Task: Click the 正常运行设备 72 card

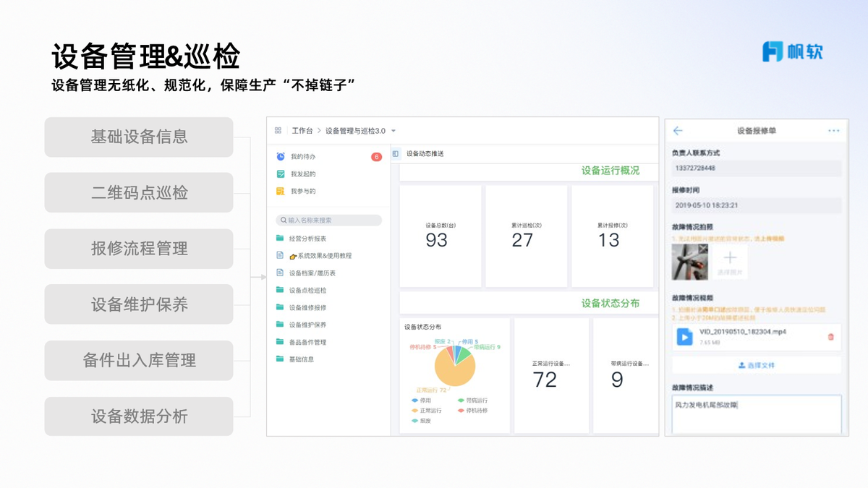Action: coord(551,376)
